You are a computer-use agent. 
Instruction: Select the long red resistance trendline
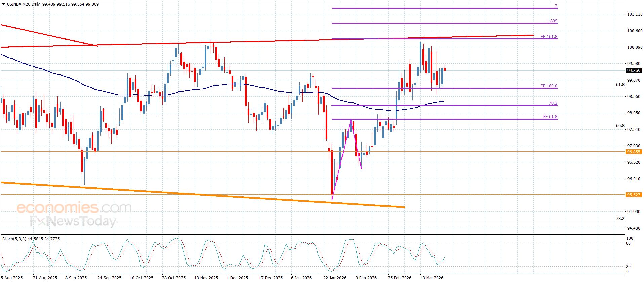267,41
